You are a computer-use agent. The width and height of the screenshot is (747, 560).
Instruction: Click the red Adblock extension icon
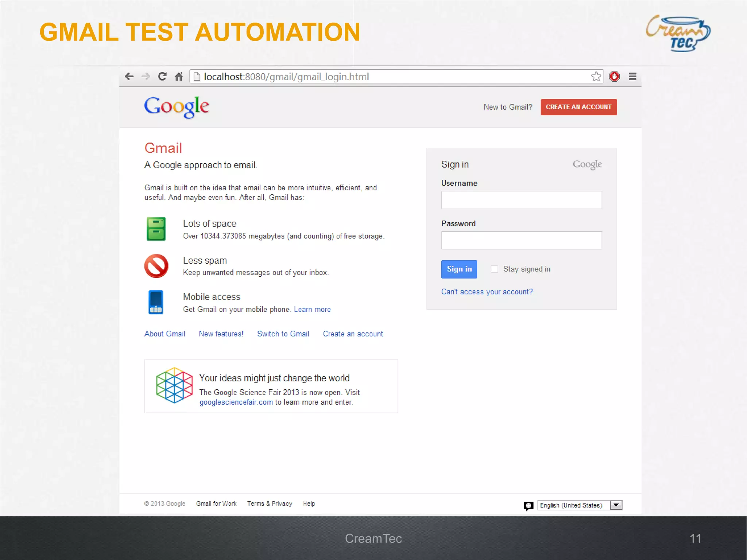(x=615, y=77)
